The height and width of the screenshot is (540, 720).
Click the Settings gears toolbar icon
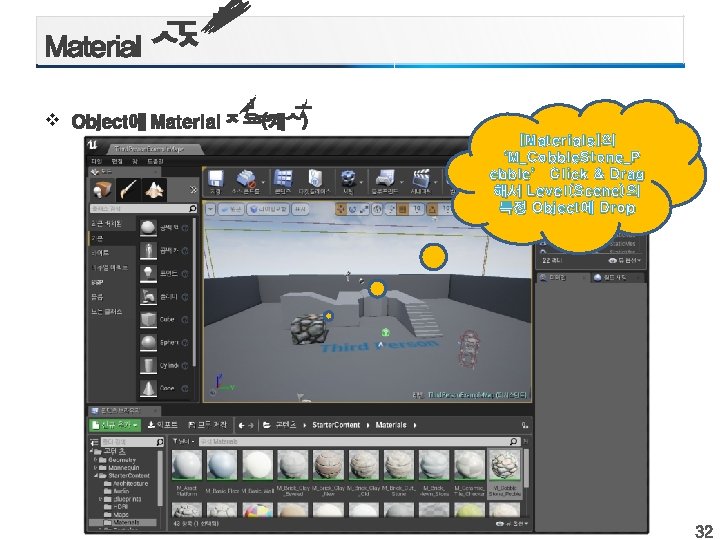348,179
